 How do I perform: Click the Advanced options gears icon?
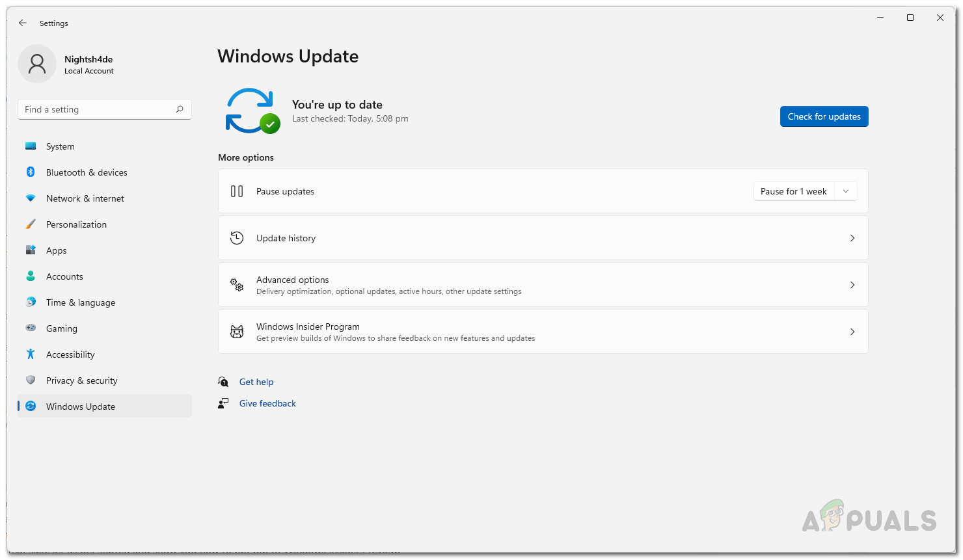click(x=237, y=285)
